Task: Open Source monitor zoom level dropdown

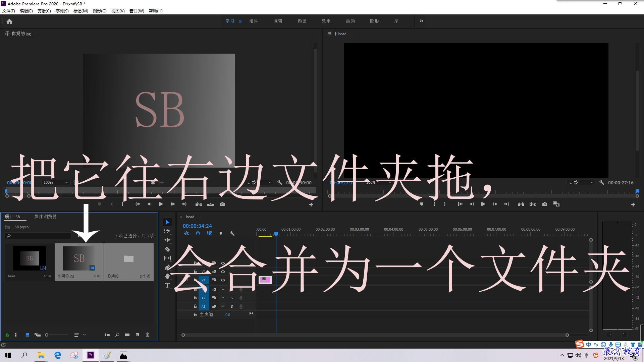Action: pyautogui.click(x=56, y=182)
